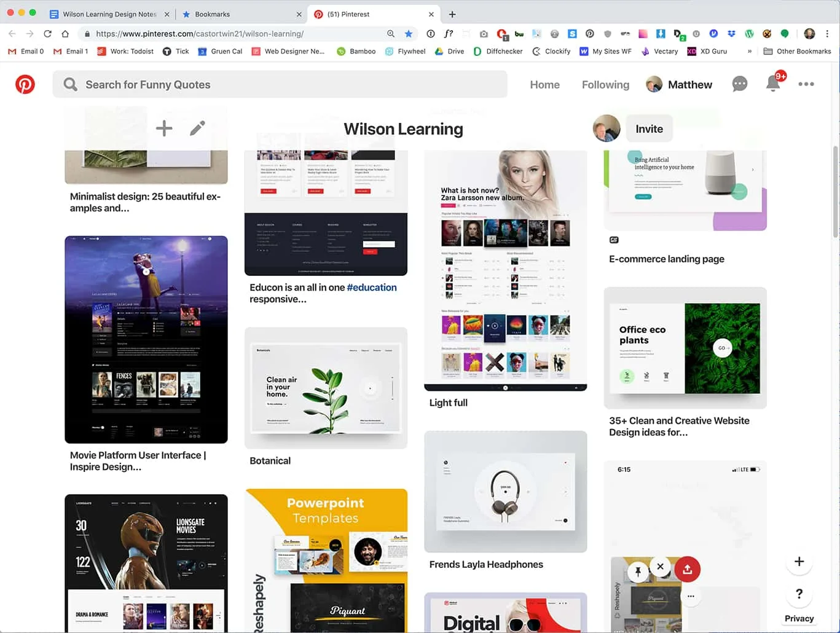This screenshot has width=840, height=633.
Task: Click the Chrome profile avatar
Action: click(x=810, y=34)
